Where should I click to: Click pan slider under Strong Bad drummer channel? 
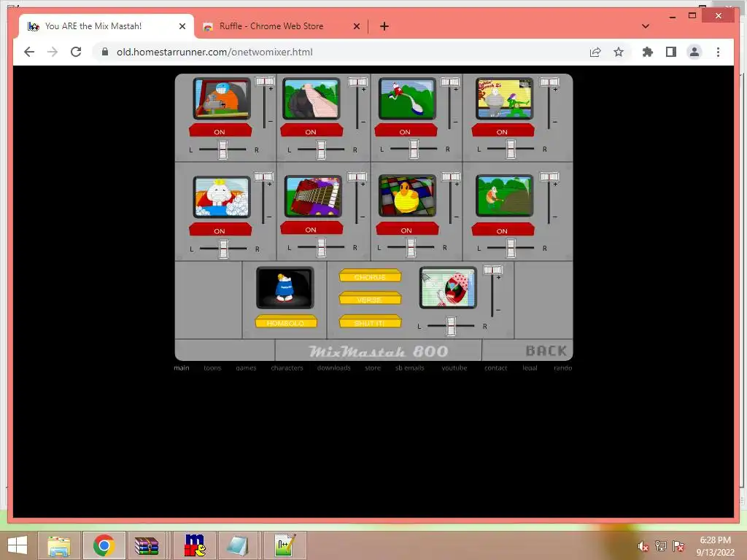pyautogui.click(x=222, y=149)
